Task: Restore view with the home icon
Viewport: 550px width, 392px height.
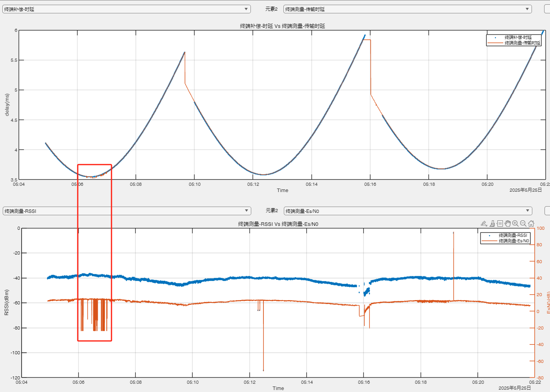Action: pyautogui.click(x=531, y=223)
